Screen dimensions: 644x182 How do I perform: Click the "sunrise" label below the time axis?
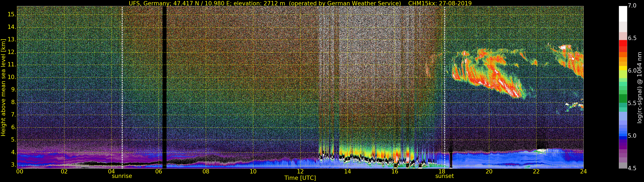[x=122, y=176]
